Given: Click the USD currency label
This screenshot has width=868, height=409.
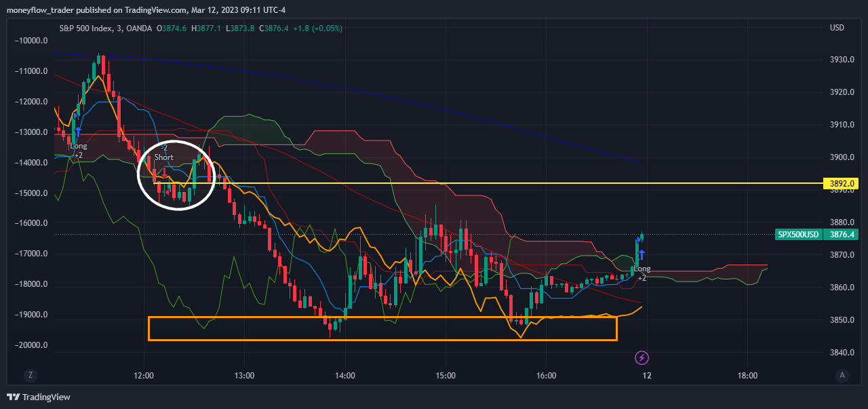Looking at the screenshot, I should 837,28.
